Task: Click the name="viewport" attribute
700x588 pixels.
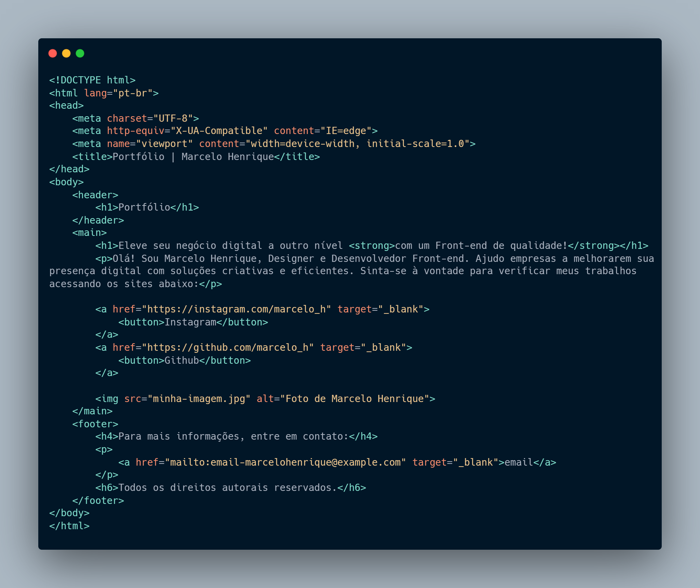Action: [150, 144]
